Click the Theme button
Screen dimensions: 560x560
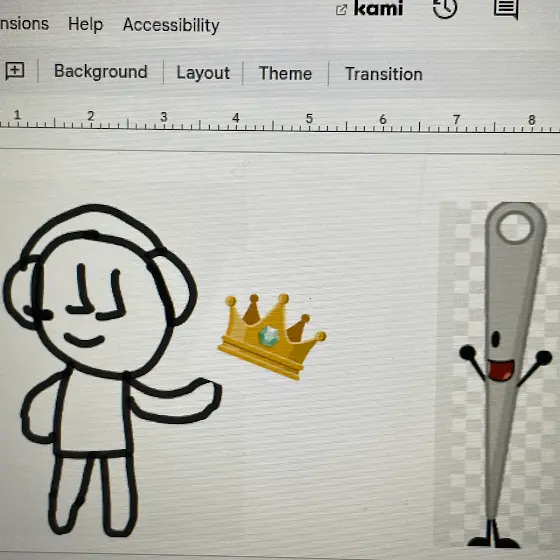tap(285, 73)
